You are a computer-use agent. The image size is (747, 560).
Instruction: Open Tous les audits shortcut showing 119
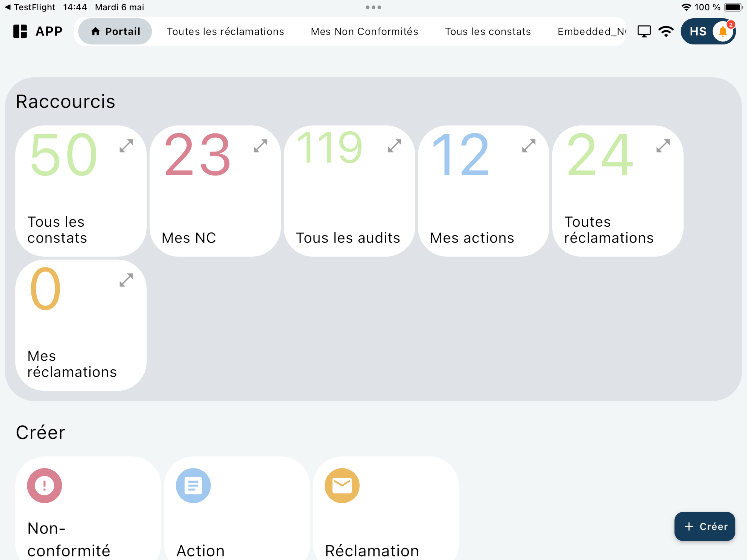(x=349, y=191)
